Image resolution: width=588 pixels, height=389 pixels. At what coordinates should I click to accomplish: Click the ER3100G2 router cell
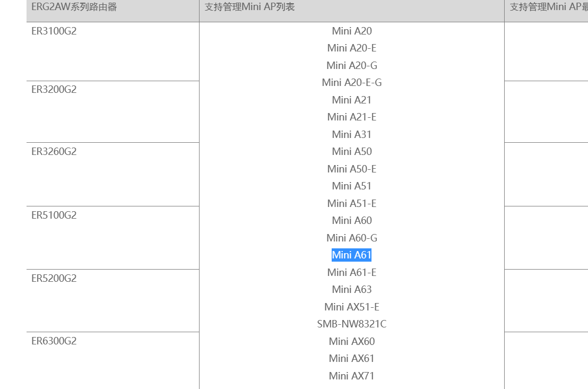54,31
